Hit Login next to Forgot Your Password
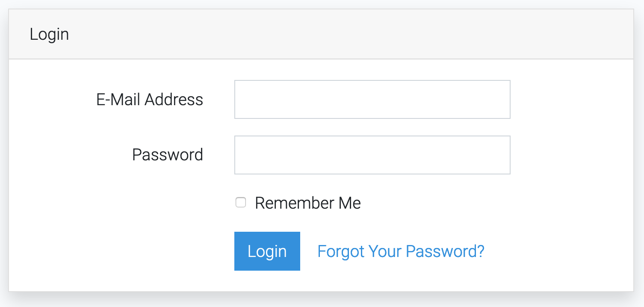 pyautogui.click(x=267, y=251)
